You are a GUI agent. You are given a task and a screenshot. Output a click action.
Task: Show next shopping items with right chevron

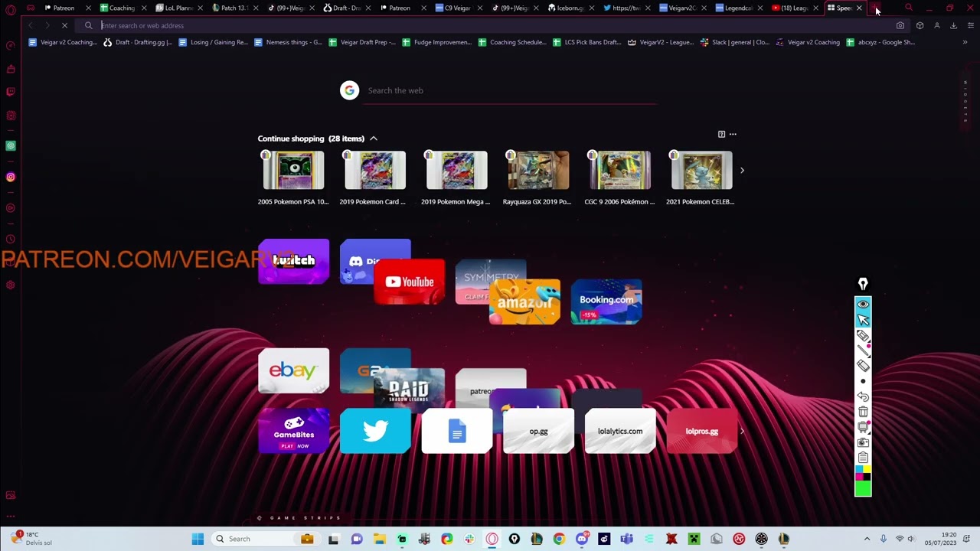click(x=742, y=171)
